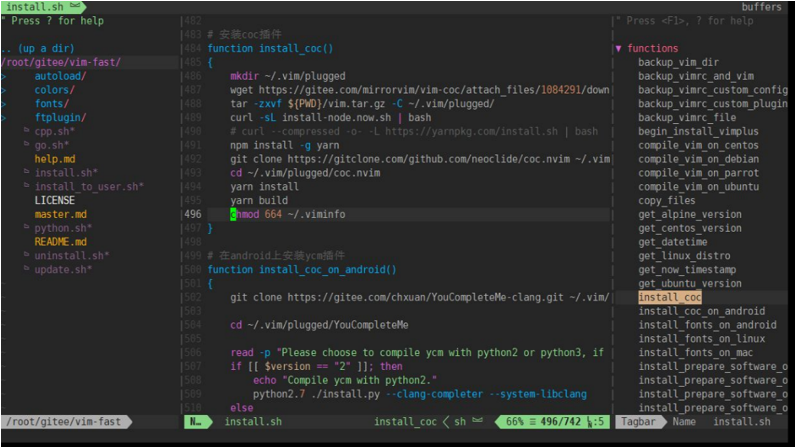Jump to compile_vim_on_parrot function

[x=698, y=173]
